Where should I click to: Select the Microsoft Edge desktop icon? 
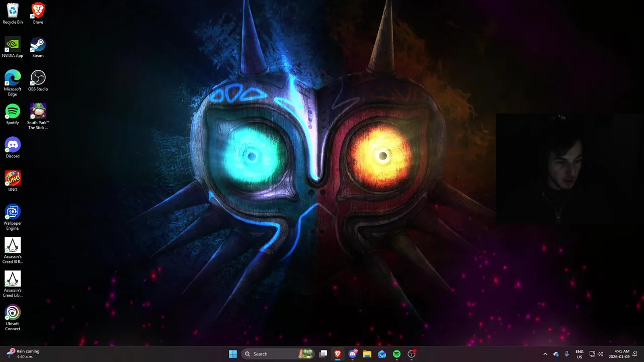[x=13, y=83]
